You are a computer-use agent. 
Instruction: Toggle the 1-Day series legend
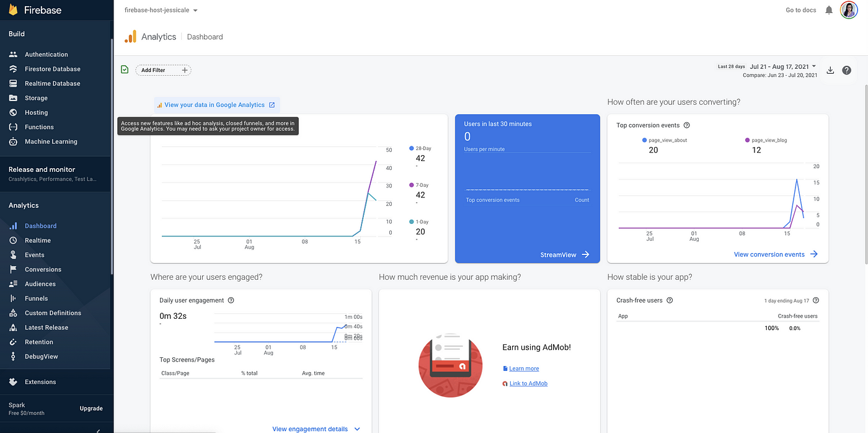(x=418, y=221)
